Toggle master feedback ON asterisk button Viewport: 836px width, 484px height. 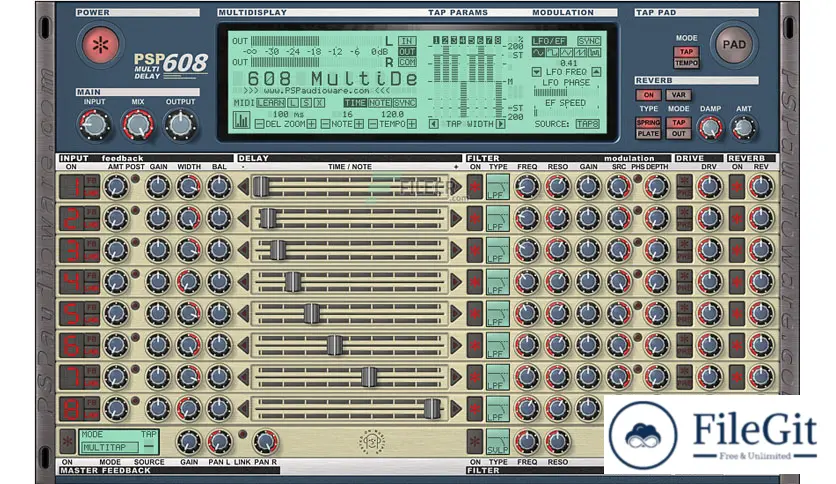[67, 441]
